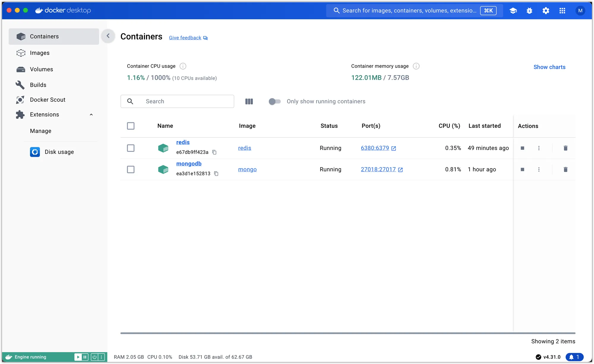Stop the mongodb container
594x364 pixels.
tap(522, 170)
